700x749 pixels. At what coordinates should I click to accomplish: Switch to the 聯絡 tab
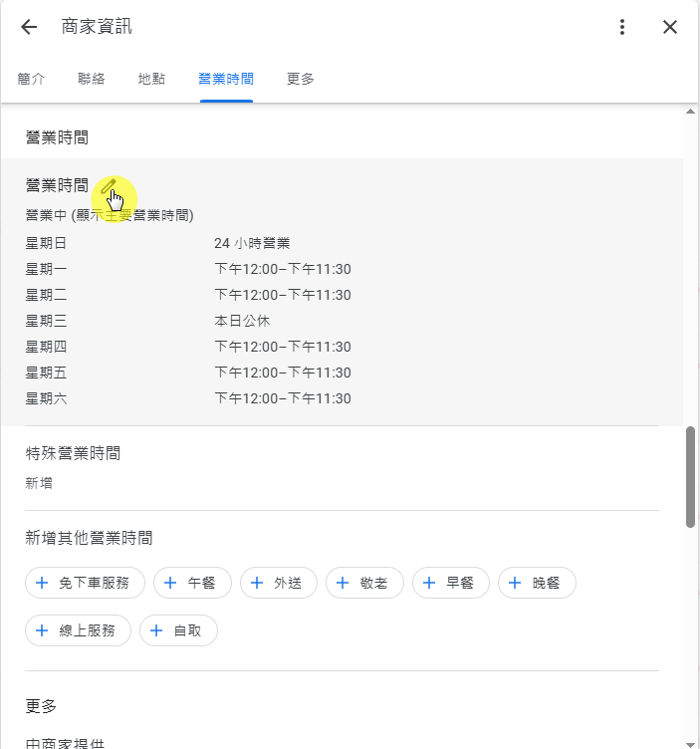92,79
